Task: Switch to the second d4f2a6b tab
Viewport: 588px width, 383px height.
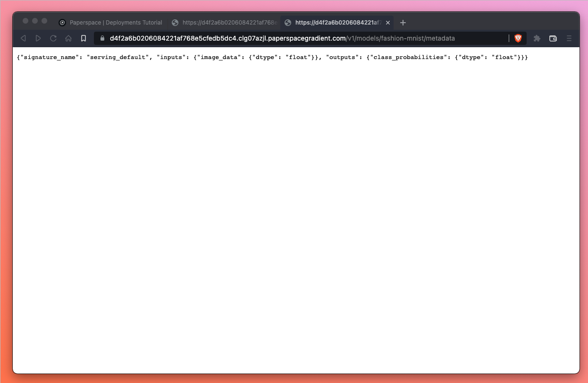Action: pos(224,23)
